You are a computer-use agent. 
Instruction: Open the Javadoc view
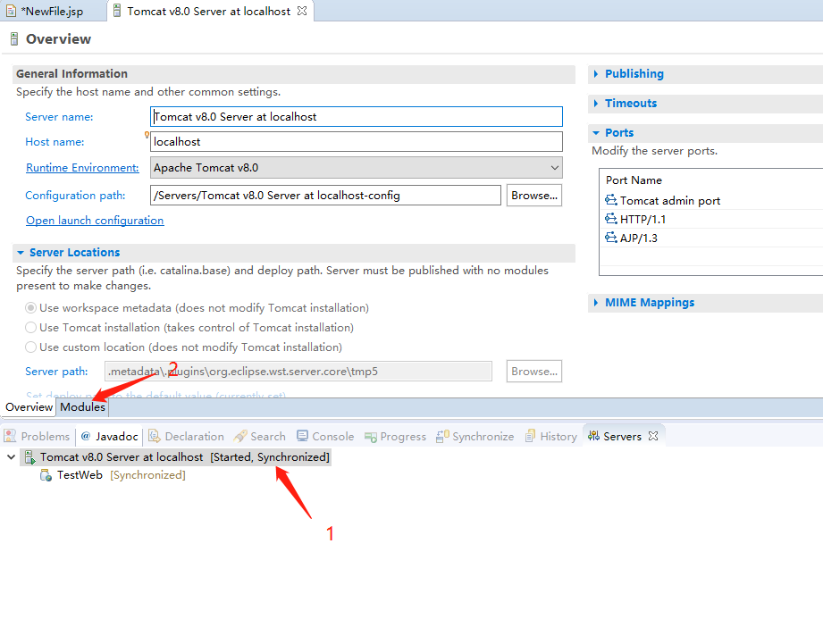click(109, 436)
